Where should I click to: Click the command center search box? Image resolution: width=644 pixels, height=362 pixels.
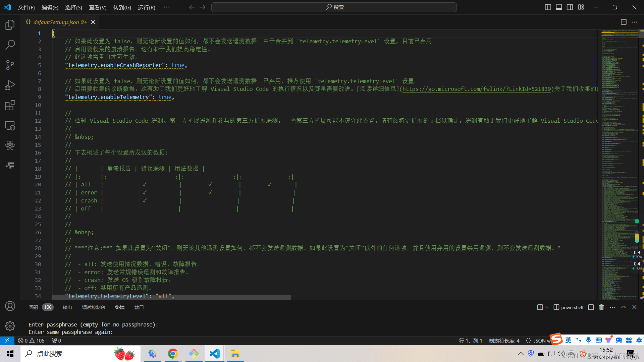[x=334, y=7]
